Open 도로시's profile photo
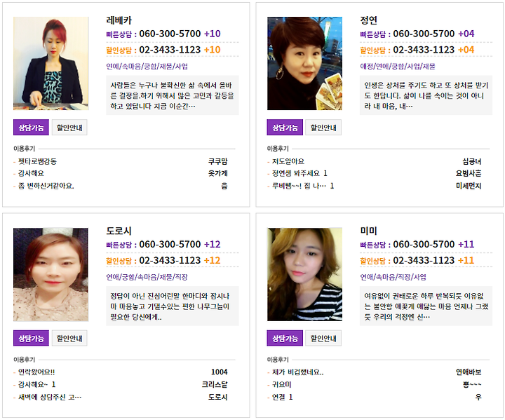This screenshot has width=505, height=420. tap(51, 274)
